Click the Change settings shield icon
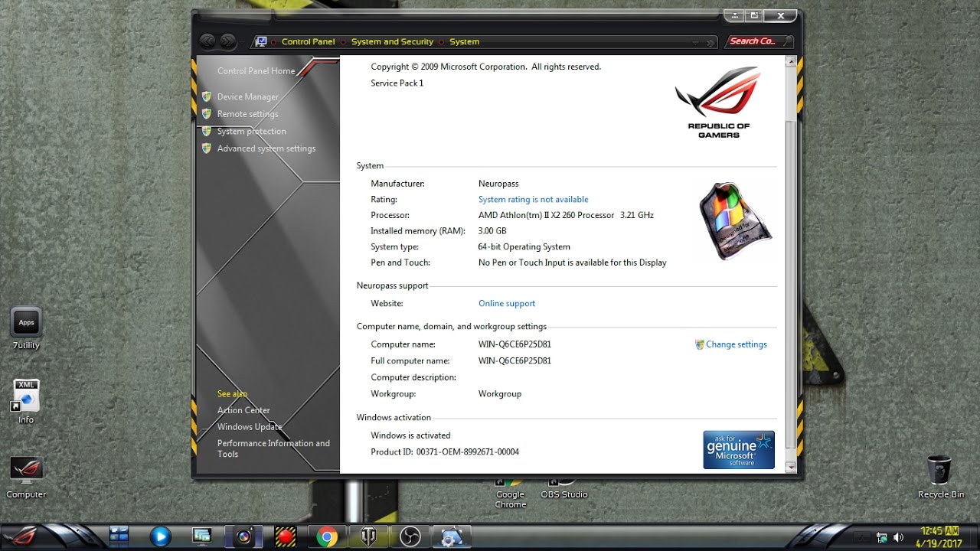The image size is (980, 551). point(700,344)
